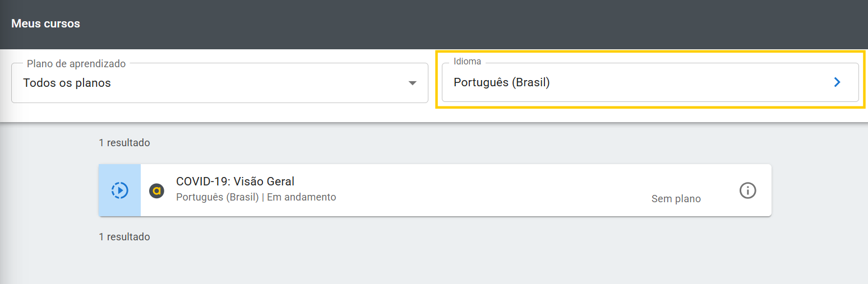Image resolution: width=868 pixels, height=284 pixels.
Task: Click the 'Sem plano' label on course card
Action: click(676, 199)
